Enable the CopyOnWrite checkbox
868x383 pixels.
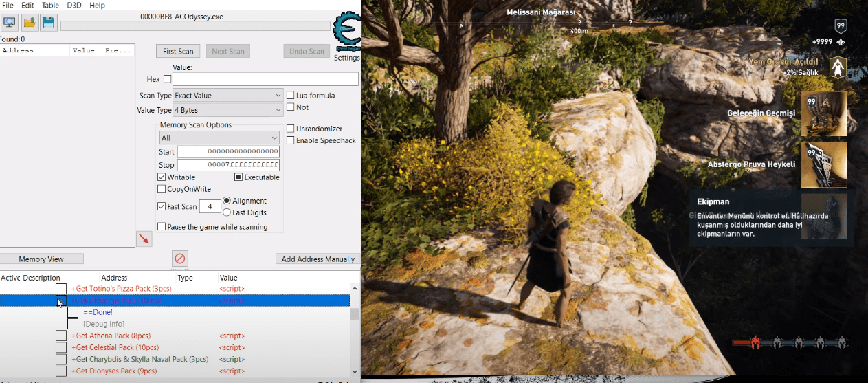click(x=162, y=189)
